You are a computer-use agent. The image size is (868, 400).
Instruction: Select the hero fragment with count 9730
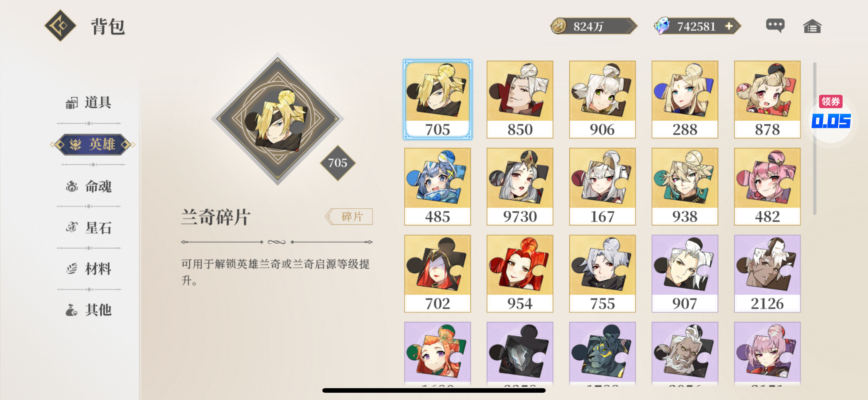tap(520, 186)
